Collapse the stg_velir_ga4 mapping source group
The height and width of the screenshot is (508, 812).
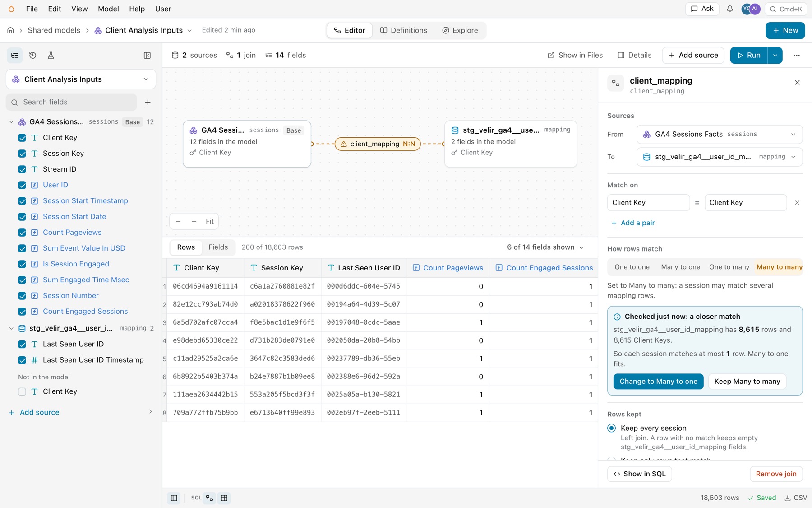coord(11,328)
